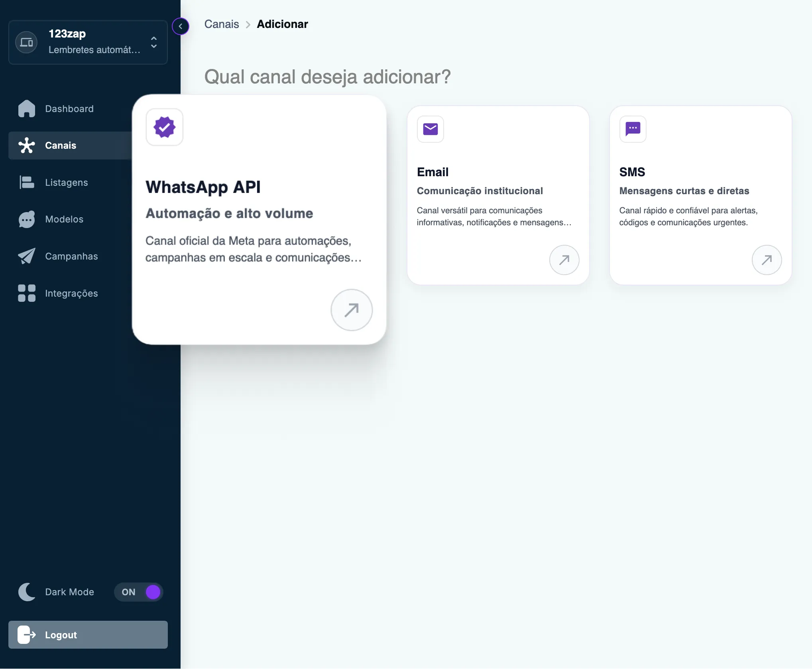
Task: Click the moon icon beside Dark Mode
Action: pyautogui.click(x=27, y=592)
